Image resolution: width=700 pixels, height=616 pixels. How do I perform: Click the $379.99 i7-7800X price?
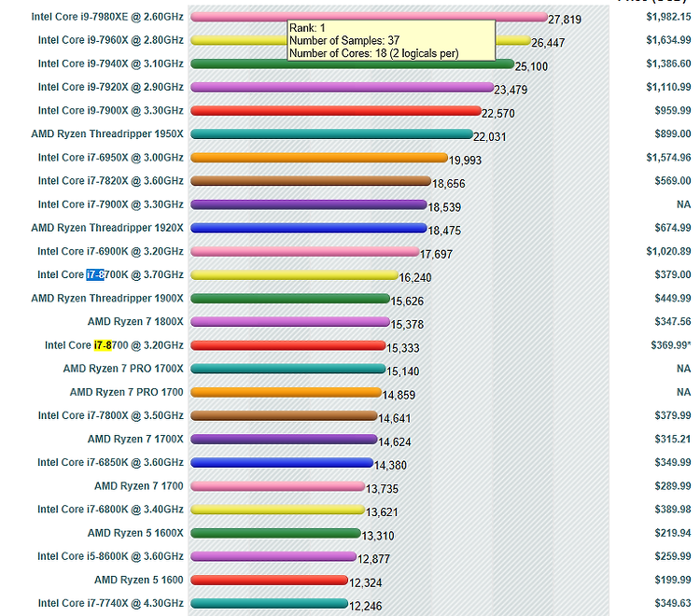673,415
